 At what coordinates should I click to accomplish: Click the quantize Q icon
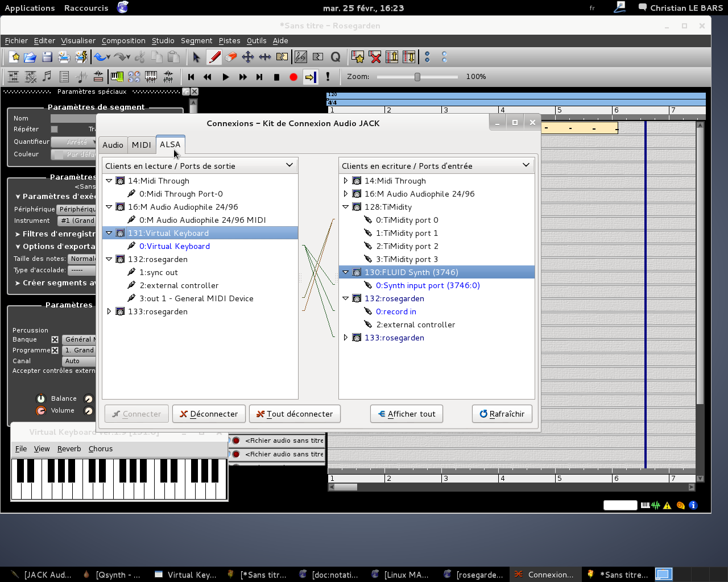click(336, 57)
